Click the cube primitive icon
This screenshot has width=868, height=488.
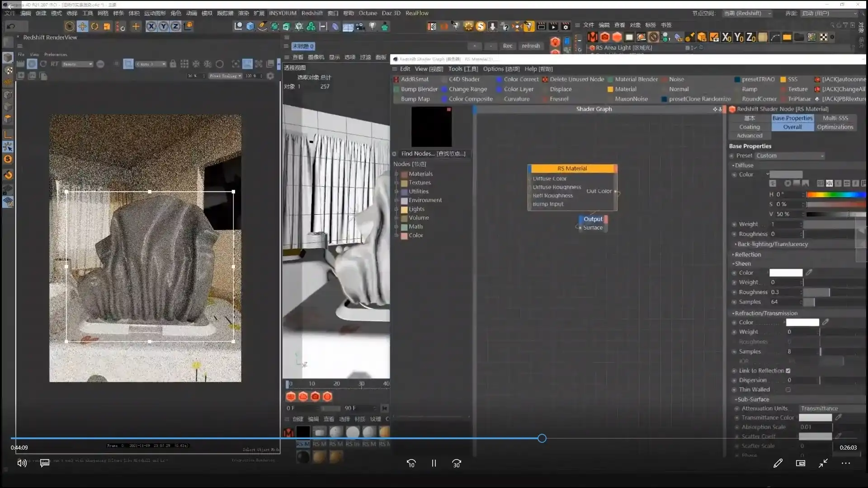click(x=250, y=26)
